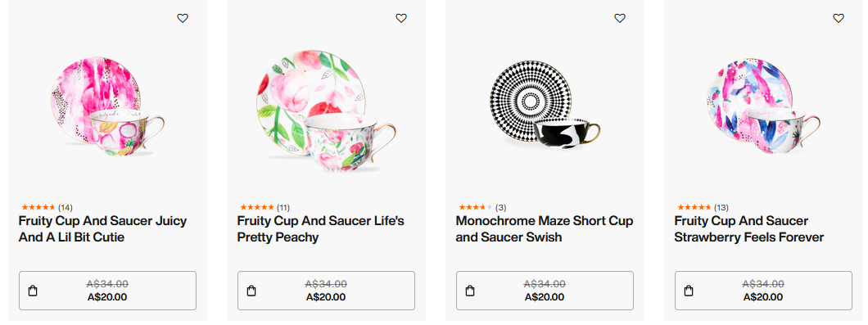View the 3 reviews rating on Monochrome Maze
This screenshot has height=325, width=868.
[x=482, y=208]
